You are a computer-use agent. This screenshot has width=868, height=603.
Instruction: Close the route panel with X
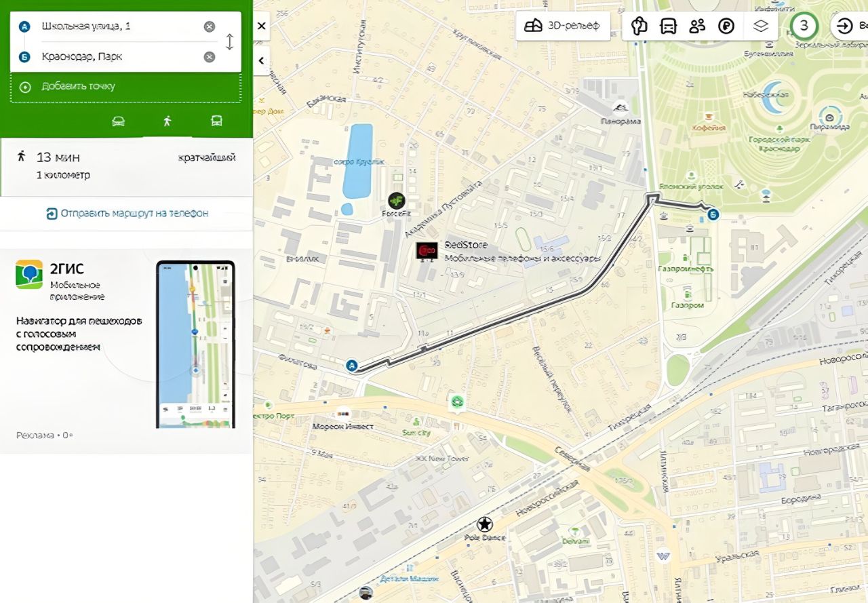pos(262,26)
